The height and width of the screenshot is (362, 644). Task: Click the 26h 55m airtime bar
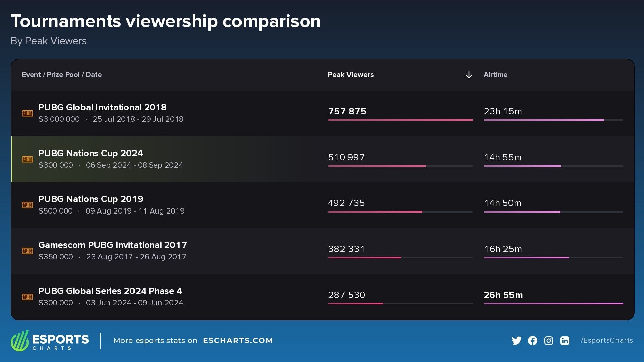553,304
